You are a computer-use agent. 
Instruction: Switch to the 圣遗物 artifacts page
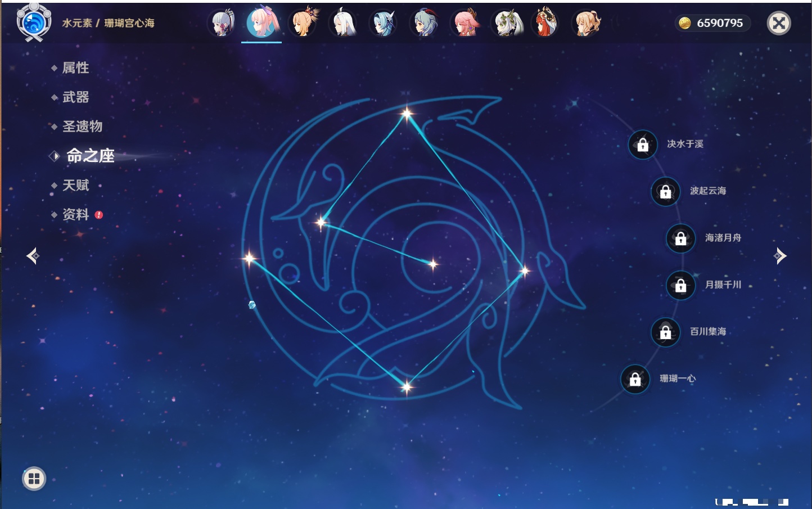tap(82, 127)
